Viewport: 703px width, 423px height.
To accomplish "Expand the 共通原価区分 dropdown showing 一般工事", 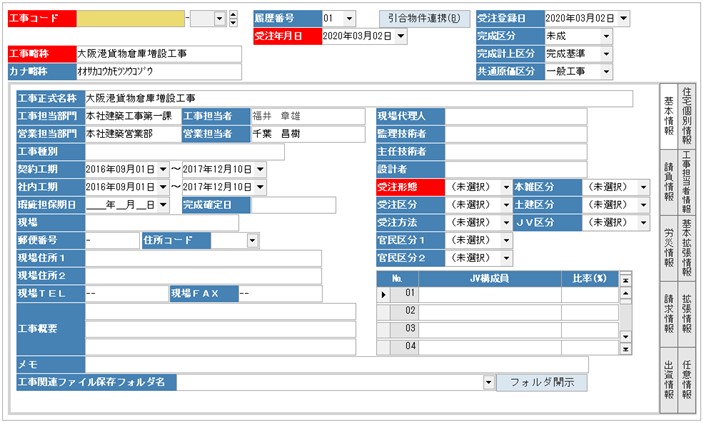I will coord(608,72).
